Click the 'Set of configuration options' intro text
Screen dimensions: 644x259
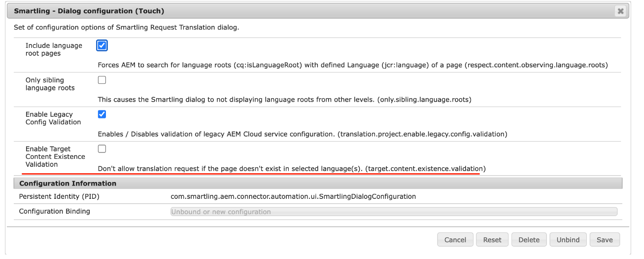click(126, 28)
